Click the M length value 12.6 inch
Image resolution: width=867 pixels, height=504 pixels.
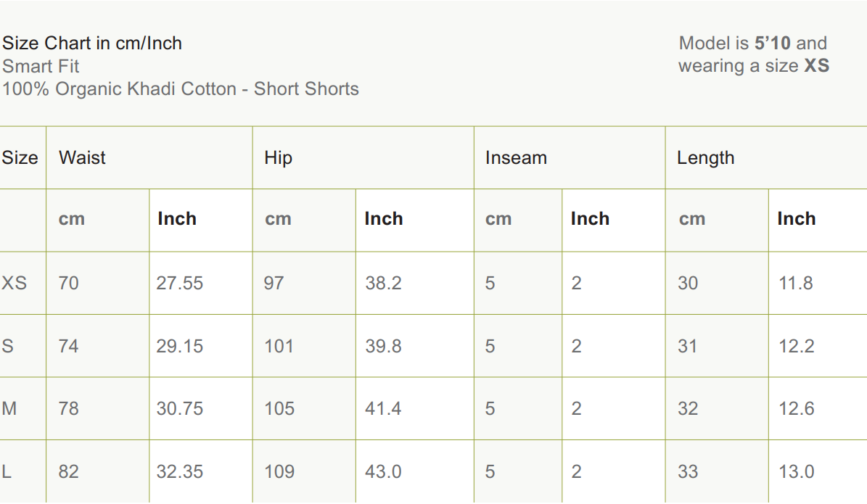pos(796,408)
